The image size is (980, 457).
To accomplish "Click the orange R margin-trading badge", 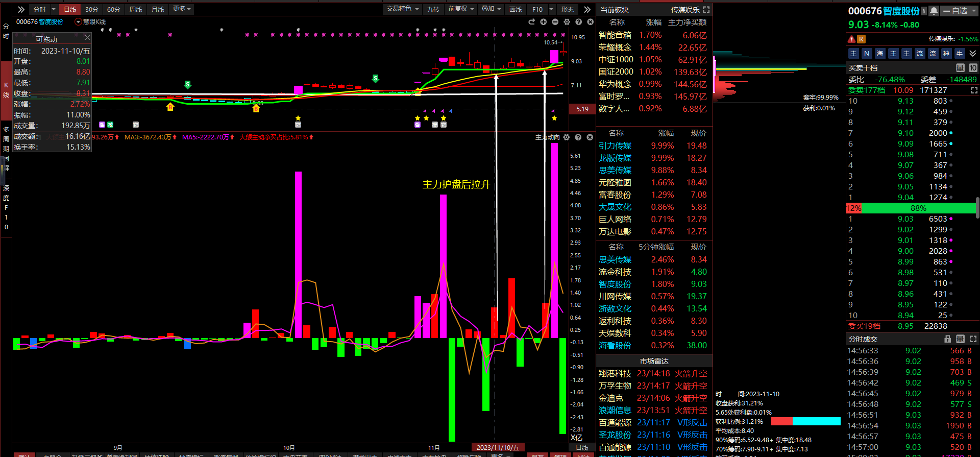I will click(x=861, y=39).
